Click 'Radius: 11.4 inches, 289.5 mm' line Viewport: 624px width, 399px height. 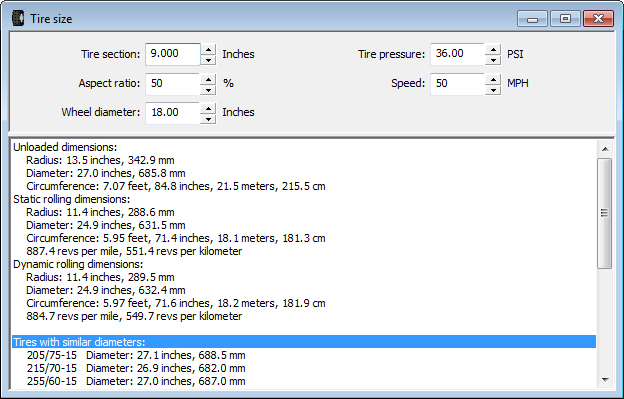click(100, 277)
